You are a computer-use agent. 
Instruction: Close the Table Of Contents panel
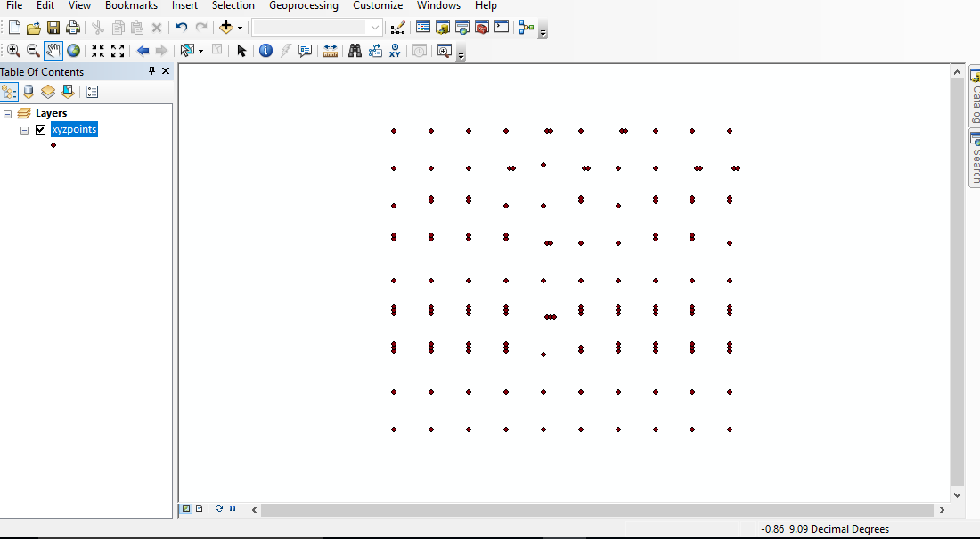click(166, 71)
